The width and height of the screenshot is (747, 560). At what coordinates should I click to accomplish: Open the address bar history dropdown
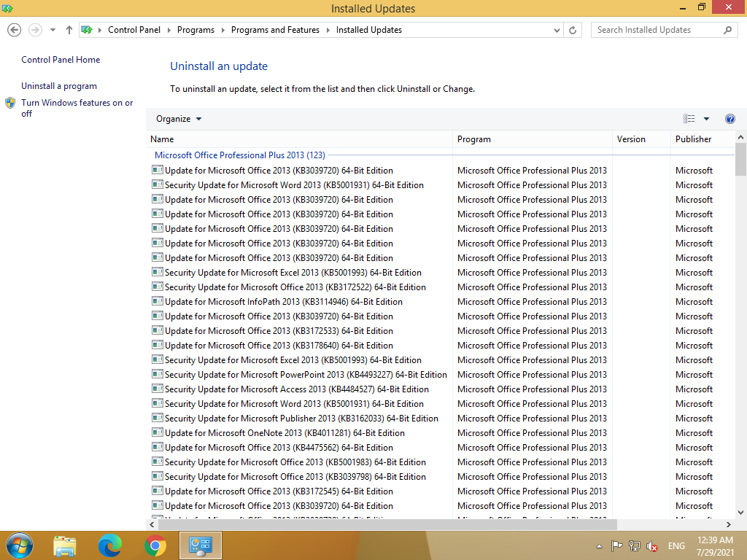click(557, 30)
